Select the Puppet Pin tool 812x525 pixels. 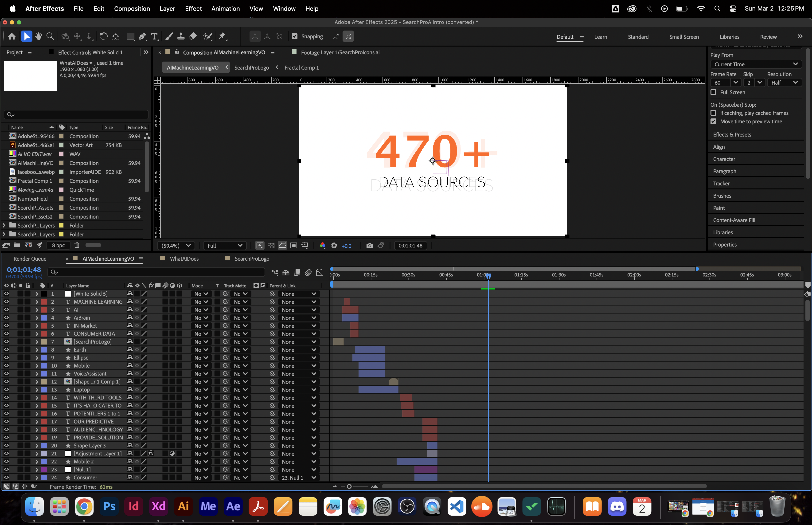click(222, 36)
